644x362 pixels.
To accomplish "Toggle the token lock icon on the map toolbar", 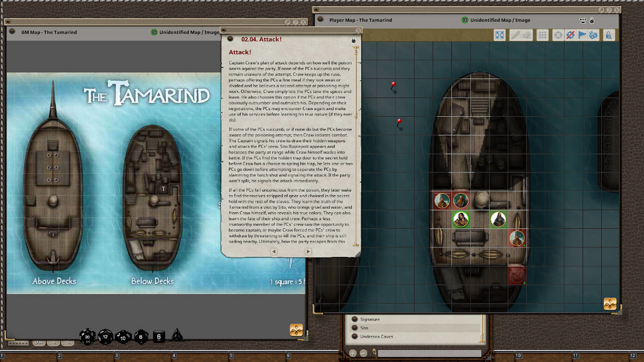I will pos(608,35).
